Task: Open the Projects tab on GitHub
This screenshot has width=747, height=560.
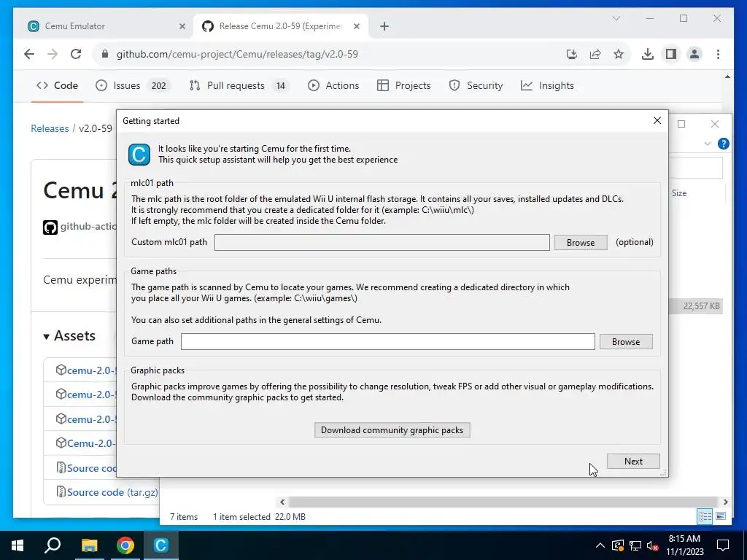Action: click(x=403, y=86)
